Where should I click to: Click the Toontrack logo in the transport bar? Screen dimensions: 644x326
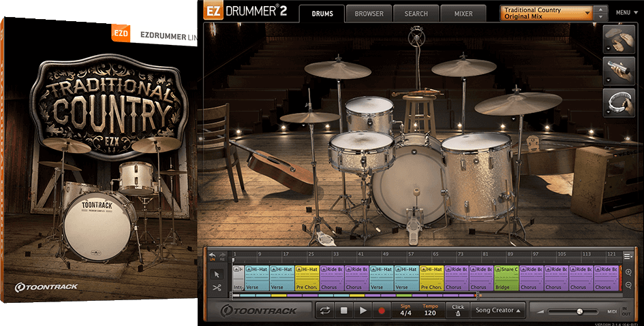[259, 310]
